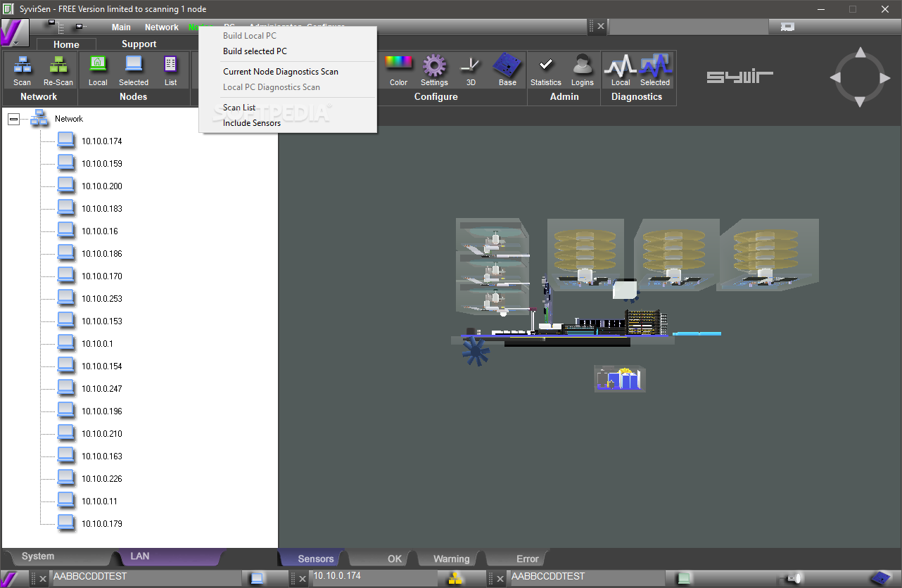Viewport: 902px width, 588px height.
Task: Close the first AABBCCDDTEST status field
Action: [42, 579]
